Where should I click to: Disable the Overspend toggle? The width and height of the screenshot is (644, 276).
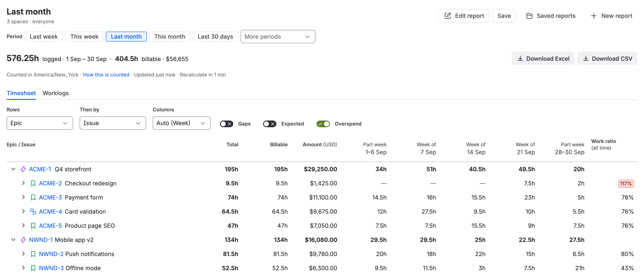pyautogui.click(x=323, y=124)
